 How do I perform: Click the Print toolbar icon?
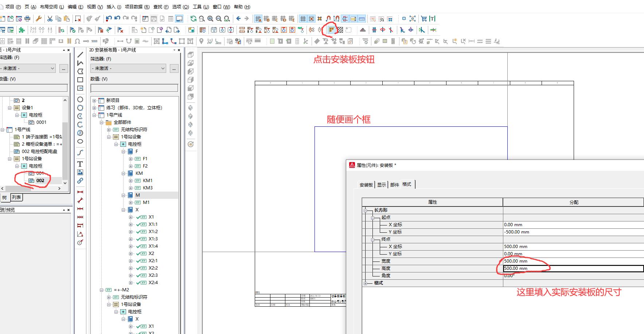pos(27,19)
